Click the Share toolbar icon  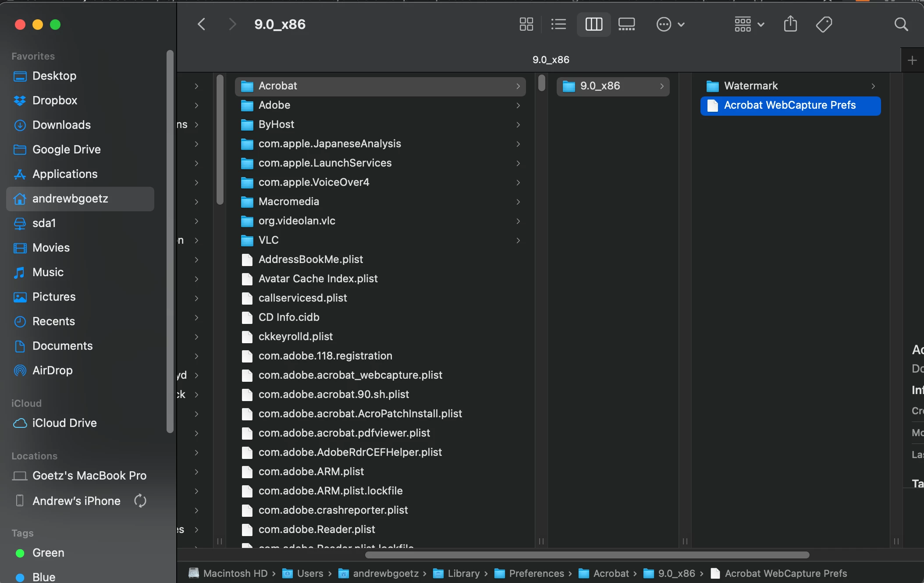coord(790,24)
